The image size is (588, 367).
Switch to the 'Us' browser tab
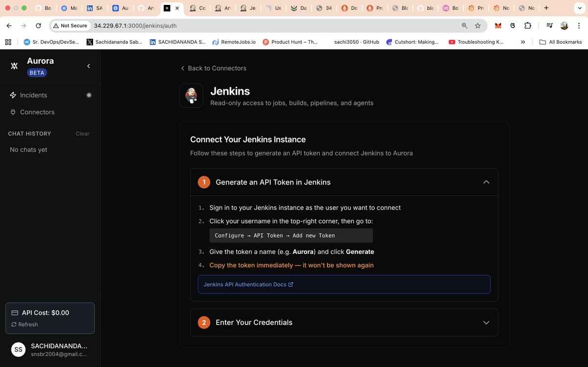pyautogui.click(x=273, y=8)
